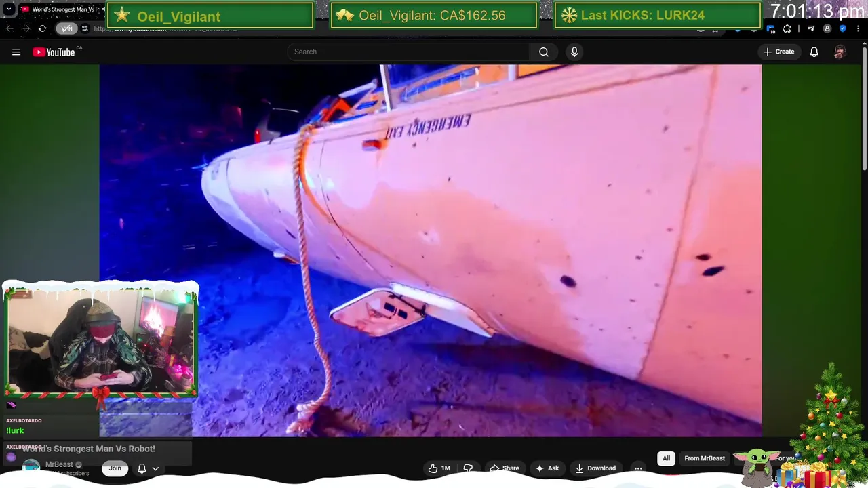Toggle the VPN pill in address bar
The image size is (868, 488).
(x=66, y=28)
